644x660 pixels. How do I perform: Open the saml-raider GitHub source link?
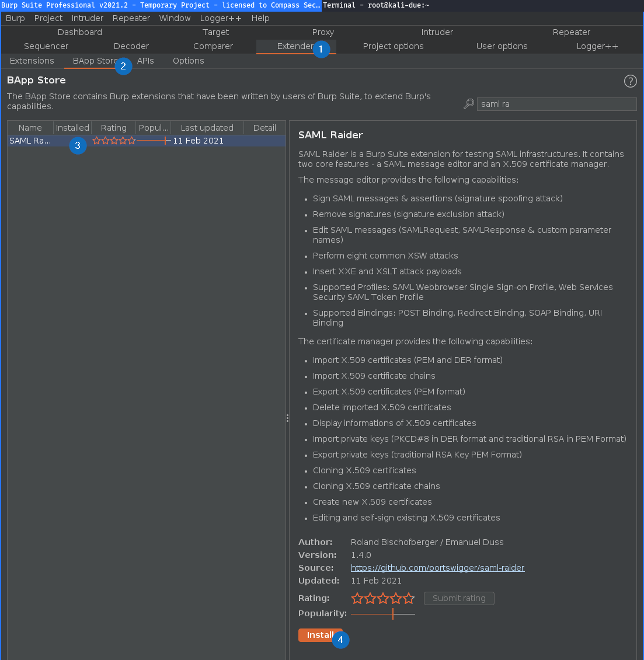[x=437, y=567]
